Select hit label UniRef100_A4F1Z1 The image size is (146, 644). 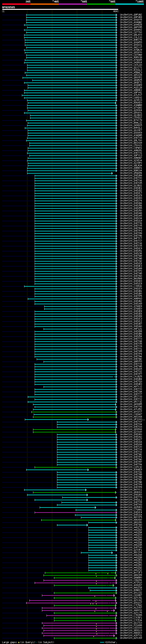[131, 329]
